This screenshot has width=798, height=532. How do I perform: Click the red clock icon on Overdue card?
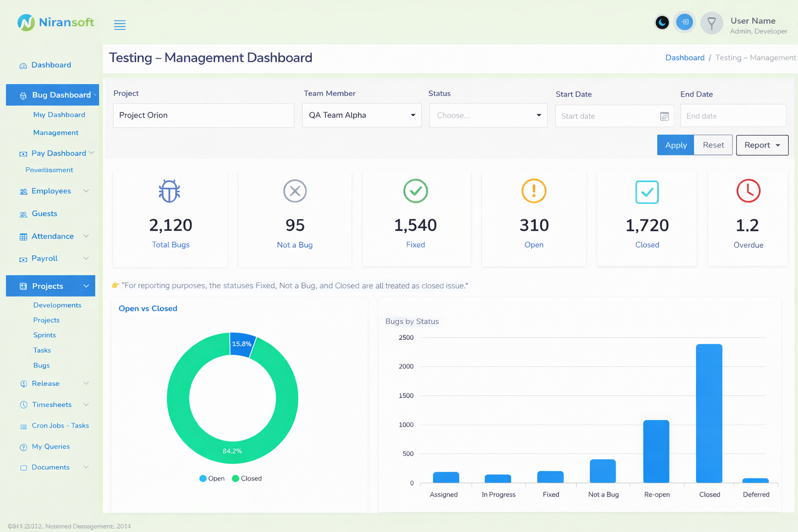pyautogui.click(x=748, y=191)
